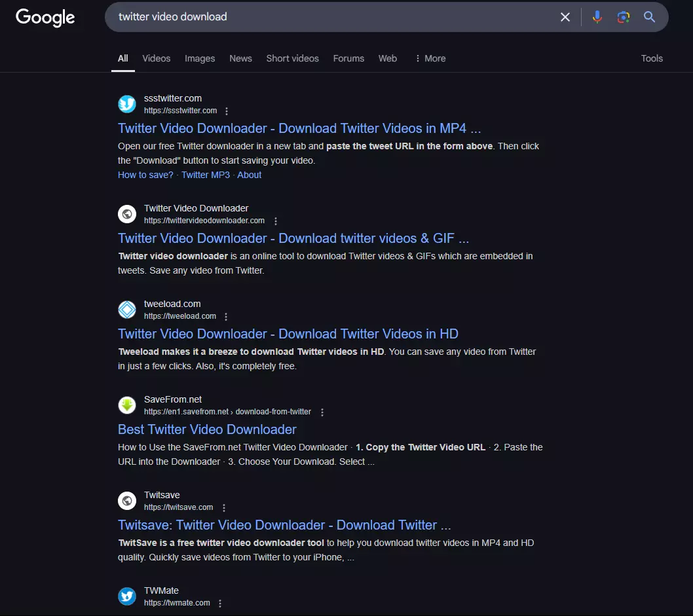Select the All results tab

(123, 58)
